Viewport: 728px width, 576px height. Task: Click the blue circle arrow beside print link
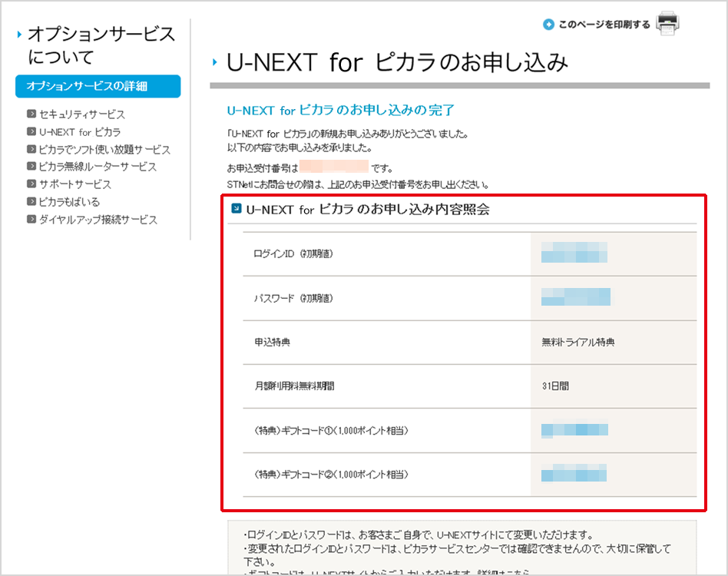548,24
